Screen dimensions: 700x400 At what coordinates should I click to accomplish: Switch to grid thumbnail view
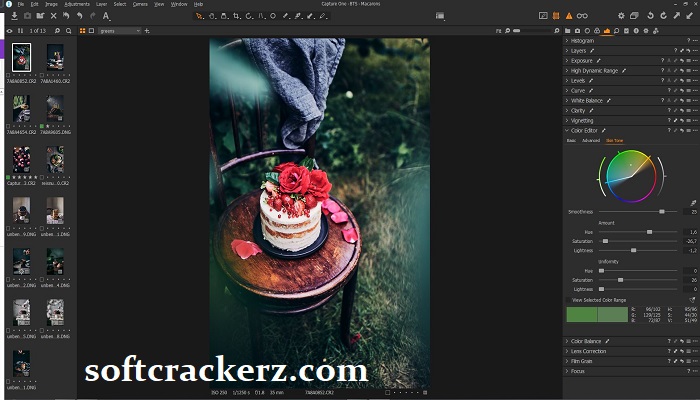[x=83, y=31]
